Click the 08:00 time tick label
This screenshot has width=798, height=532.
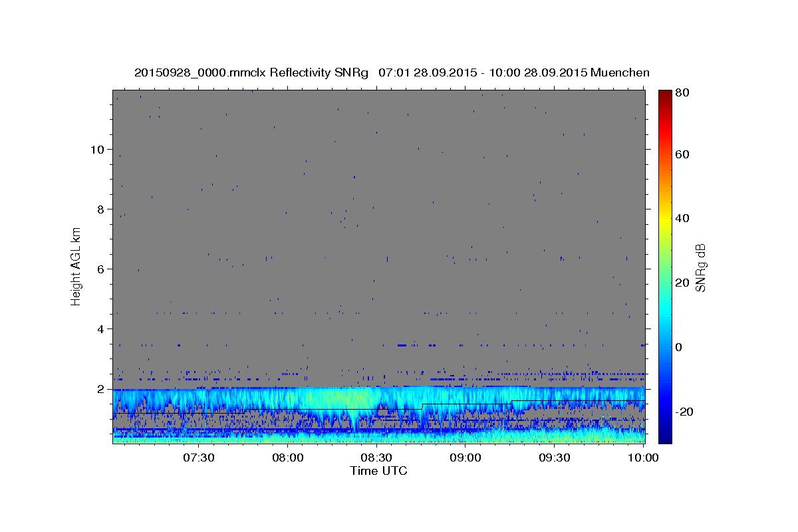tap(288, 458)
